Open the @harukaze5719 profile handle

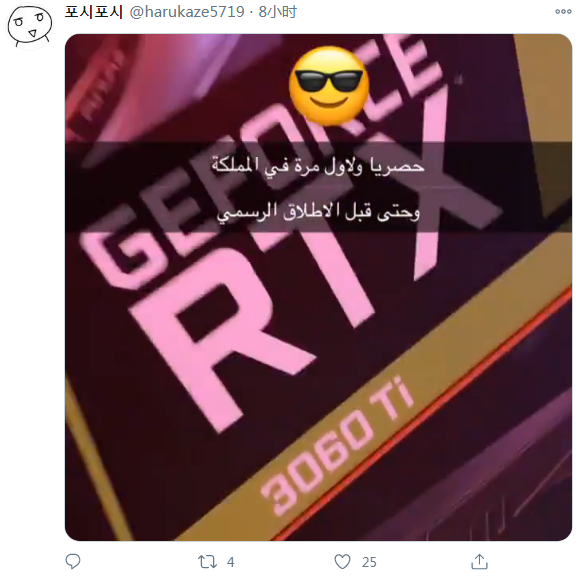[187, 12]
